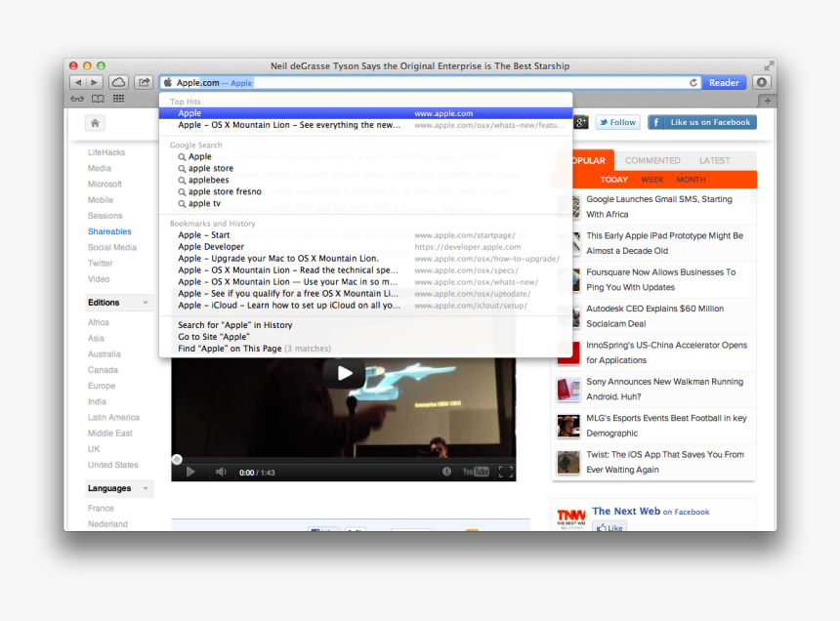Click inside the Safari address field

click(x=430, y=82)
